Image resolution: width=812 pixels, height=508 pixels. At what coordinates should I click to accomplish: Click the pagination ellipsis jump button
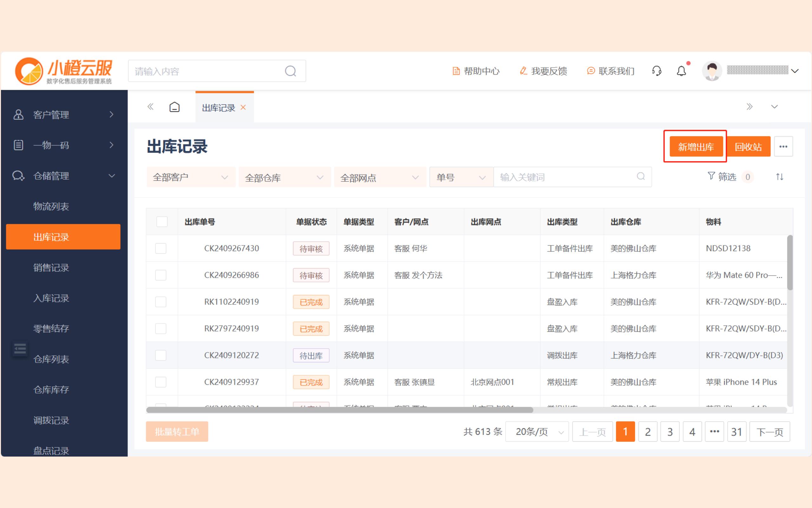point(714,431)
